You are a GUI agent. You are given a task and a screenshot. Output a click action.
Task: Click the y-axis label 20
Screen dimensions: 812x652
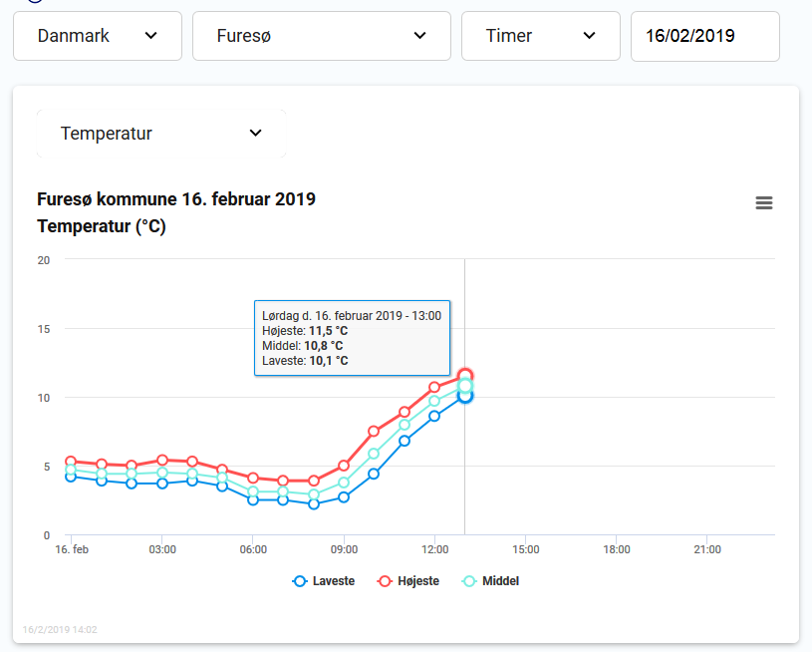click(44, 260)
